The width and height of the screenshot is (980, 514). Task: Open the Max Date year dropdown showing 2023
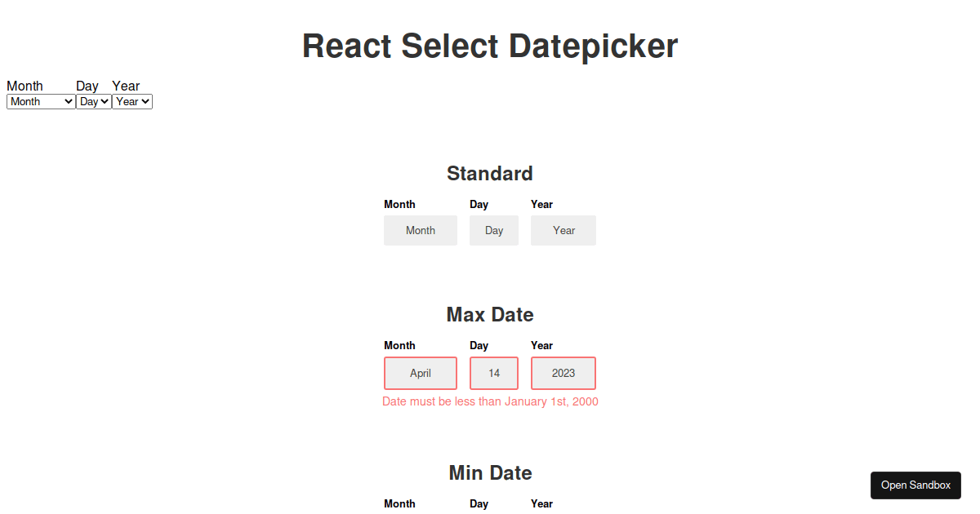(x=563, y=373)
